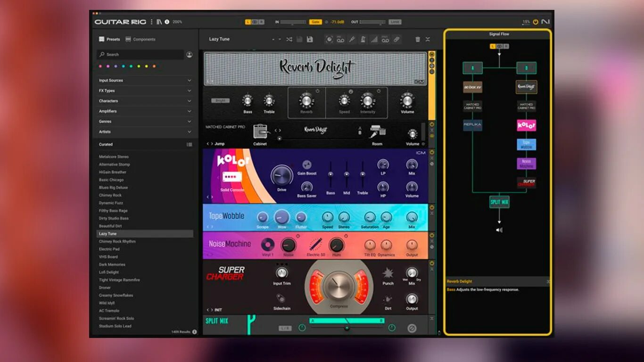Delete rack with the trash icon

tap(418, 40)
